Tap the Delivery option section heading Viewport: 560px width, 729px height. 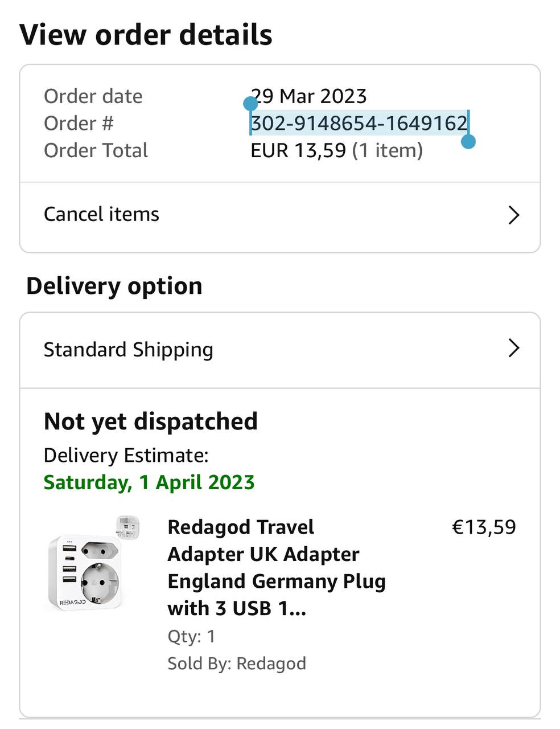point(114,286)
